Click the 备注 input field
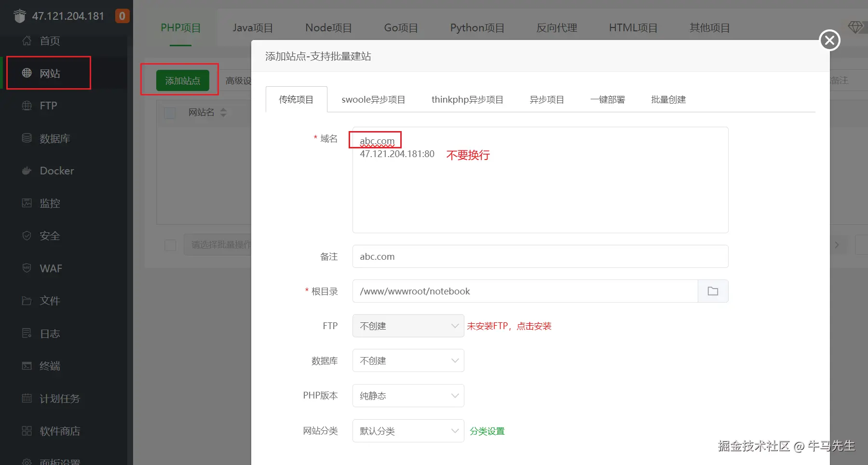 coord(540,256)
